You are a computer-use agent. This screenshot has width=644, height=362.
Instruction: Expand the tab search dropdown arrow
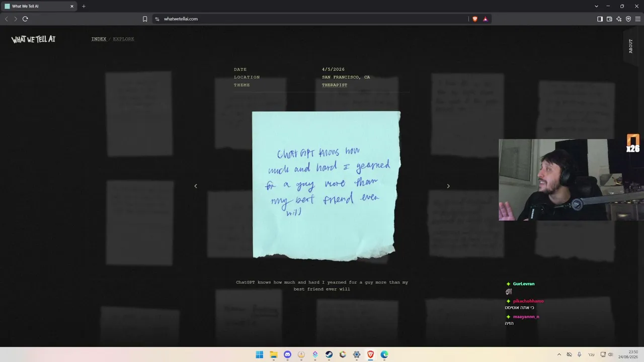596,7
